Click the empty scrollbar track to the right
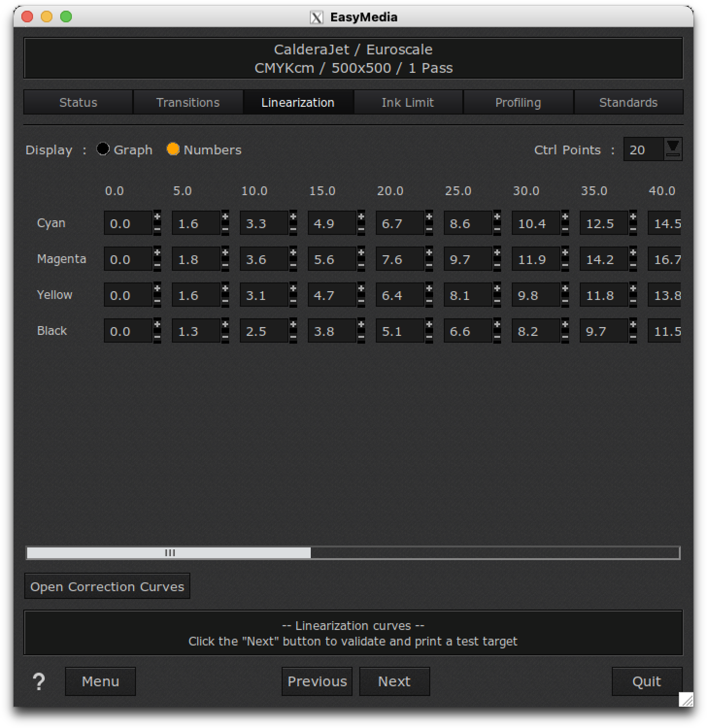Screen dimensions: 707x728 coord(495,553)
